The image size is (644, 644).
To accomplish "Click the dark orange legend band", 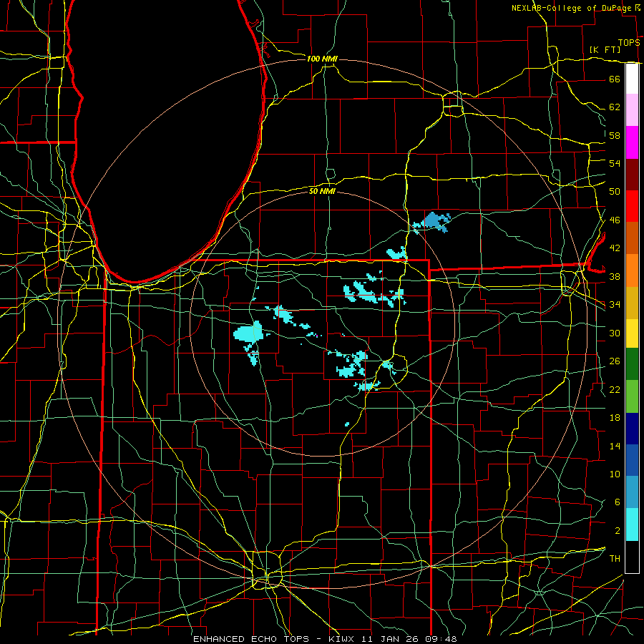I will [632, 238].
